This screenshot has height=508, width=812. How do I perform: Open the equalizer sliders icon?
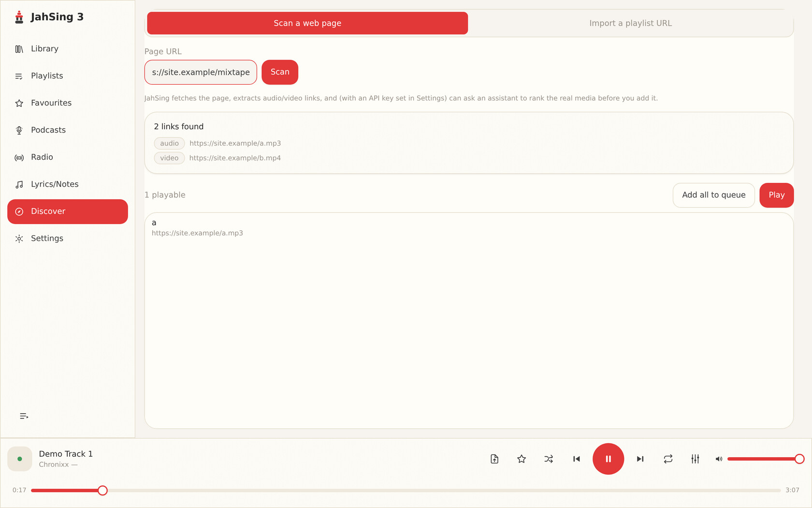(695, 459)
